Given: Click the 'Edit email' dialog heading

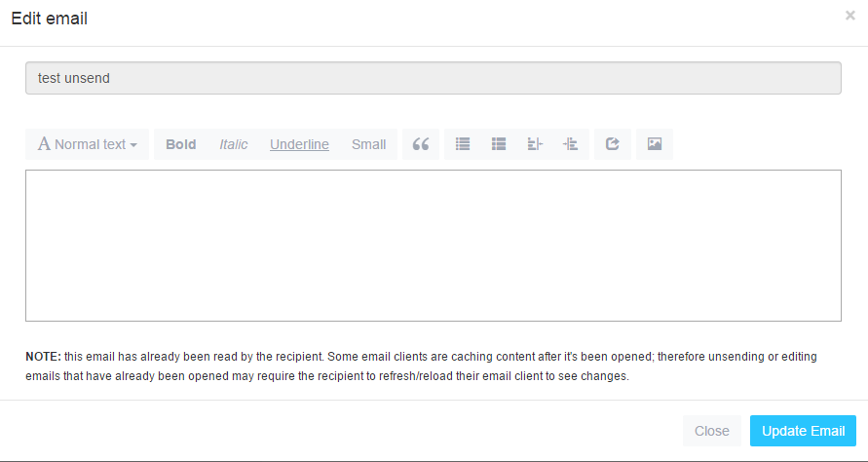Looking at the screenshot, I should 50,19.
